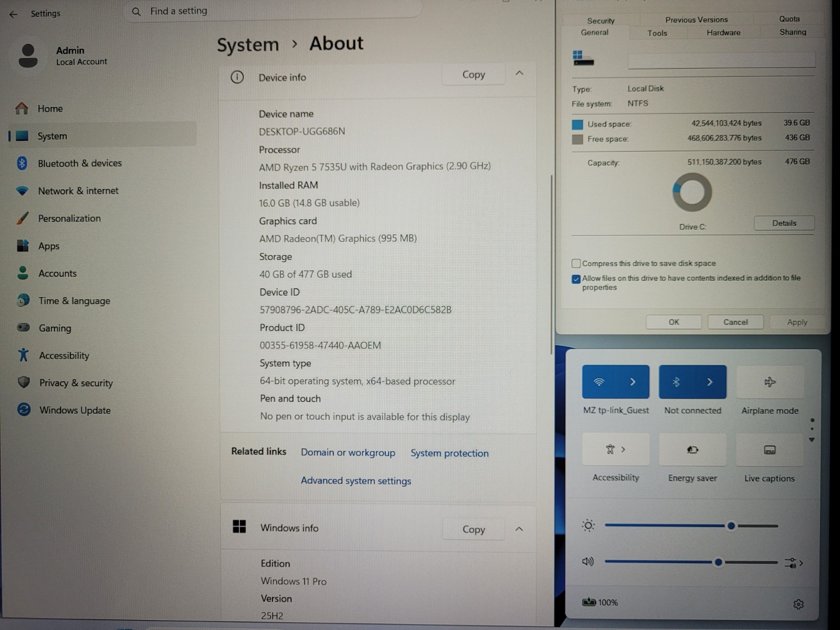The height and width of the screenshot is (630, 840).
Task: Switch to the Tools tab
Action: 657,33
